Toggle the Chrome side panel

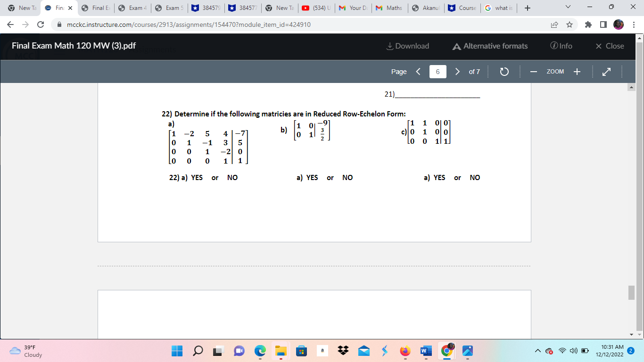(x=603, y=24)
